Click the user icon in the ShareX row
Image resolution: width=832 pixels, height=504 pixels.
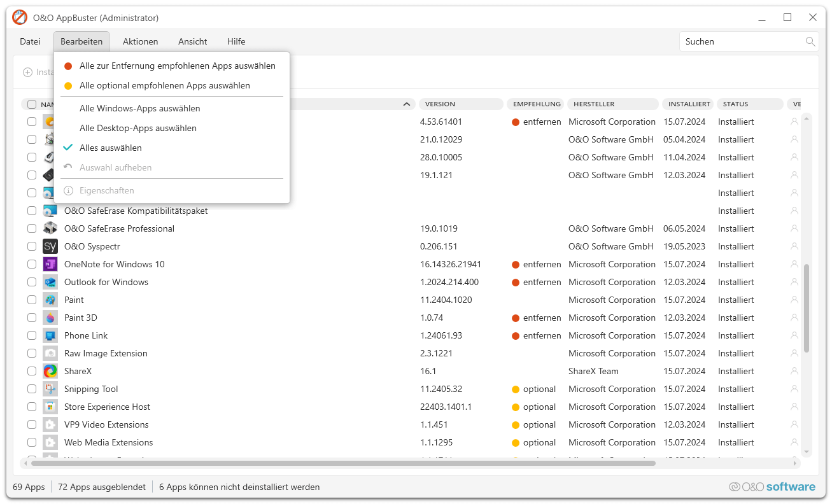794,371
